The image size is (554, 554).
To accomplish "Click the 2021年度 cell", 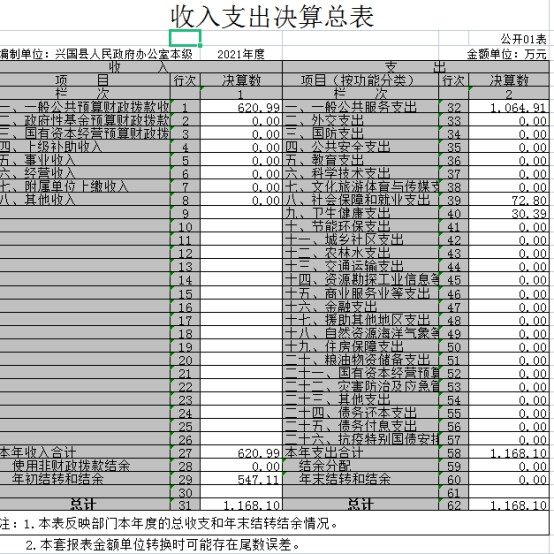I will 241,54.
